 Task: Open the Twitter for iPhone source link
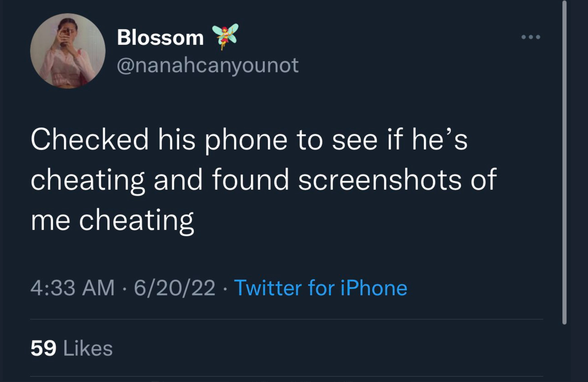pos(320,288)
